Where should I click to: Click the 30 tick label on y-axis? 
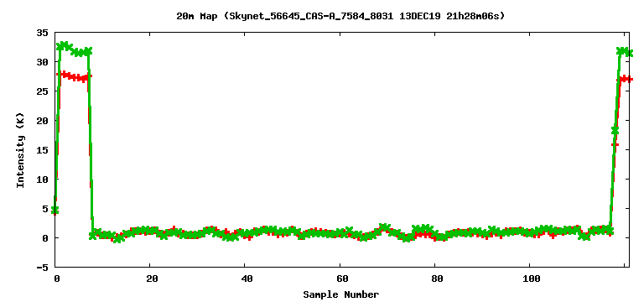pos(42,61)
